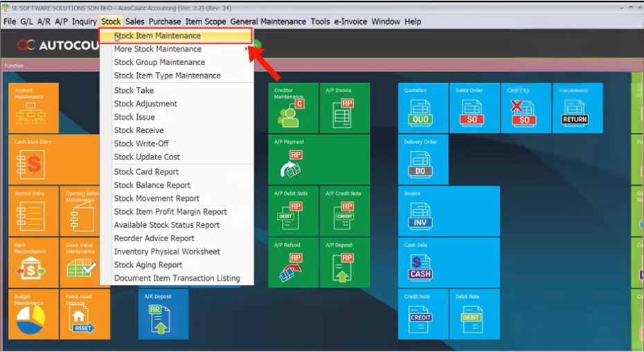Open Reorder Advice Report entry

click(177, 238)
